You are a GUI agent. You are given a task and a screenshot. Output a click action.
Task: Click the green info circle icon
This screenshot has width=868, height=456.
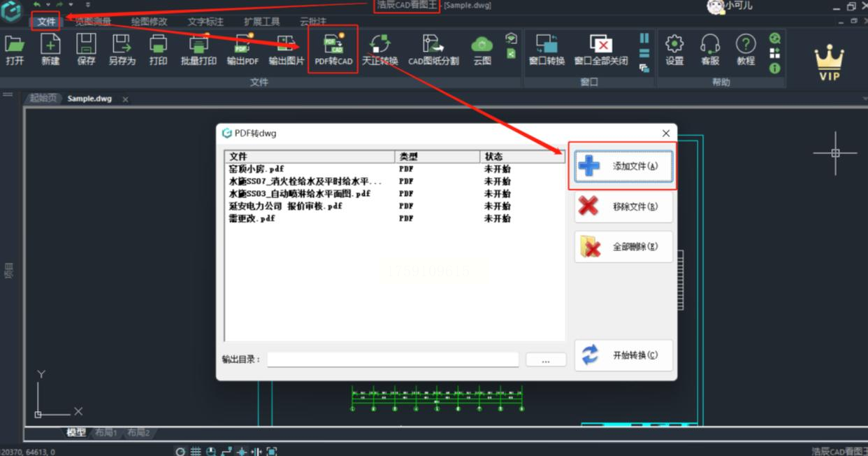point(774,69)
